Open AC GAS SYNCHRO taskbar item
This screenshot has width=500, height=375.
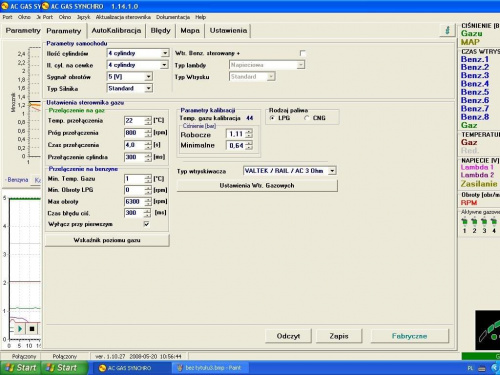click(130, 368)
